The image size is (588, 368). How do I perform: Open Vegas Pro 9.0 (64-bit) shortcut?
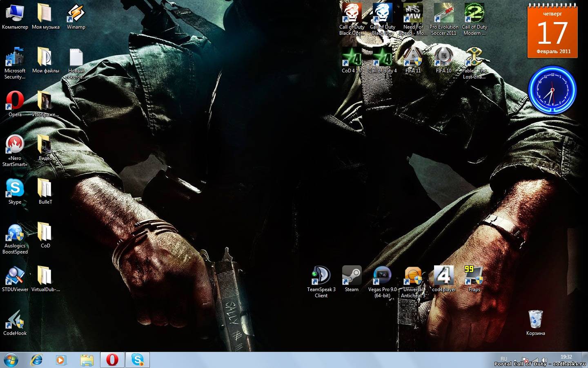383,282
